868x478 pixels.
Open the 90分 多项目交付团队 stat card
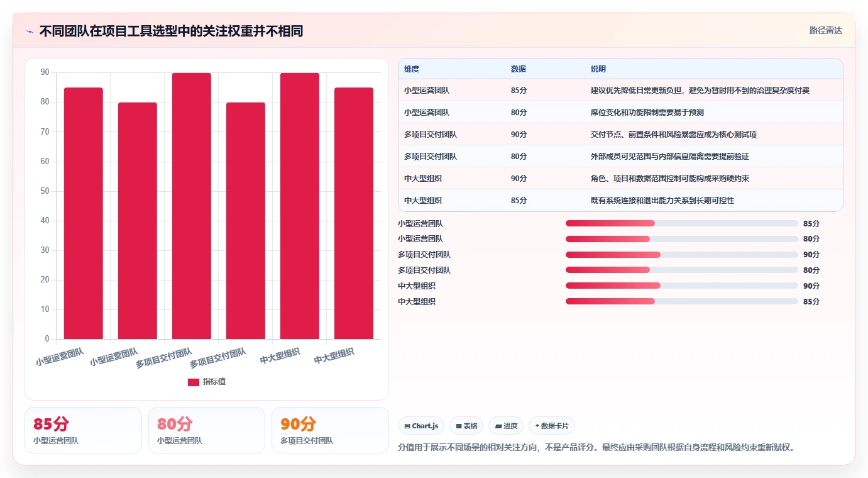pos(330,430)
